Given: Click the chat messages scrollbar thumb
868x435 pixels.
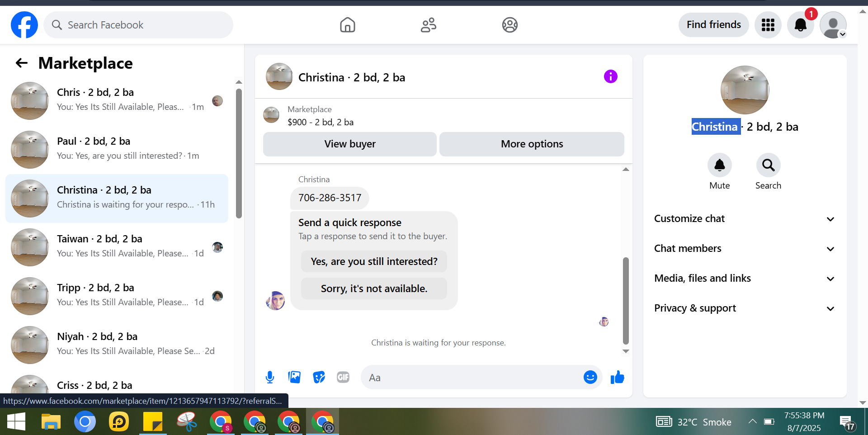Looking at the screenshot, I should tap(626, 301).
